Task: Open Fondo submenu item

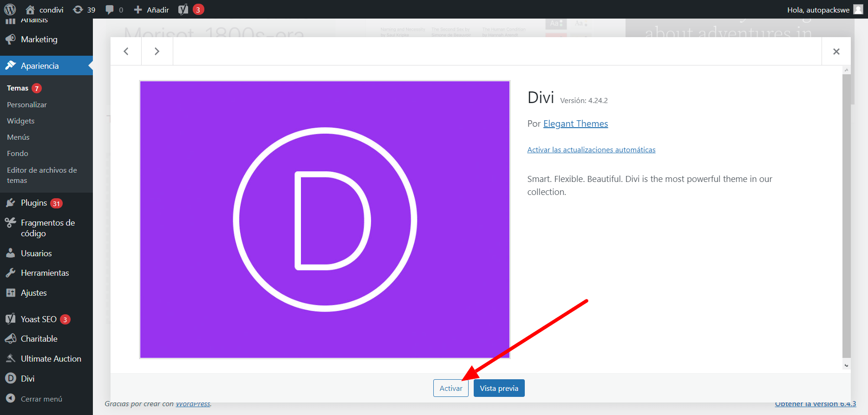Action: 18,154
